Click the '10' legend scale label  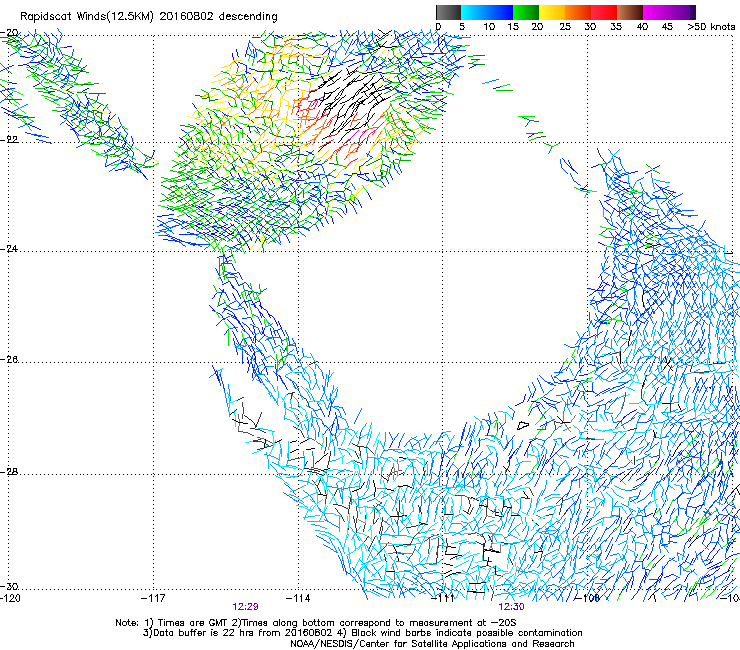489,27
